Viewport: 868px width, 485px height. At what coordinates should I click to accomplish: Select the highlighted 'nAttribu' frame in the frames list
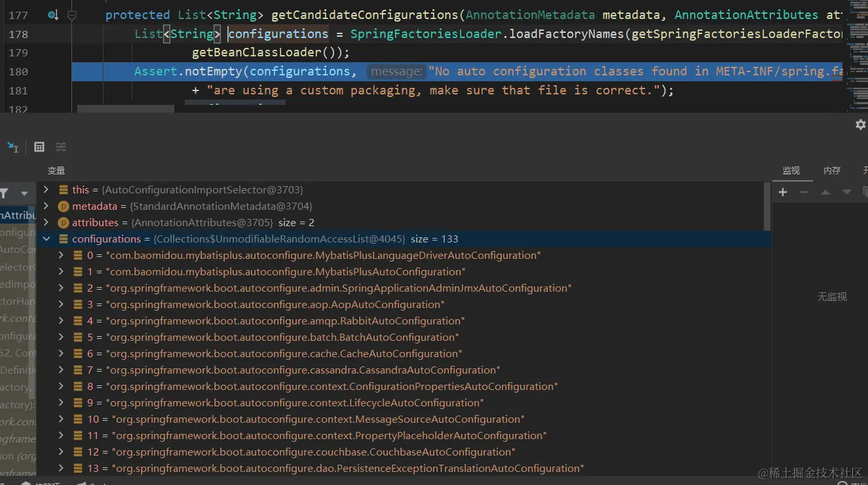coord(18,215)
